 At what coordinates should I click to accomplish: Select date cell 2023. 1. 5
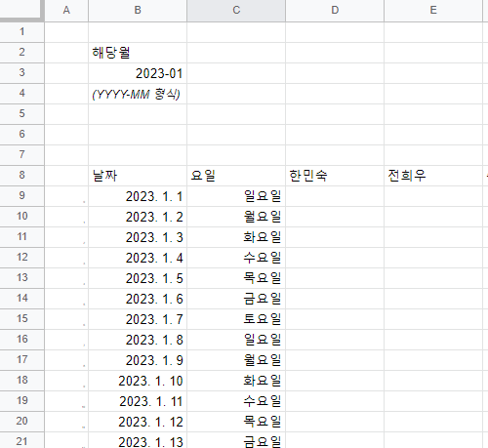(138, 278)
